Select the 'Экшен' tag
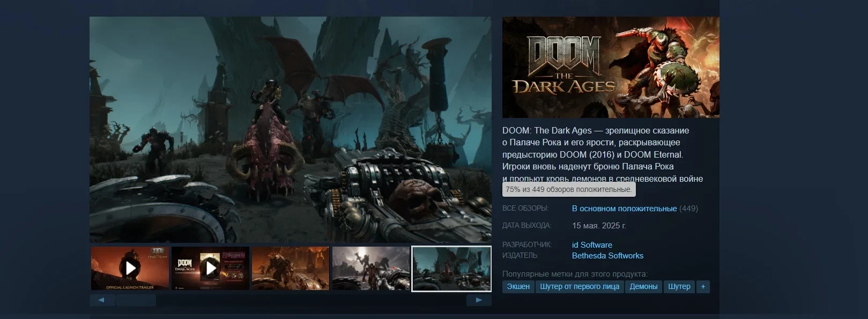868x319 pixels. point(518,287)
